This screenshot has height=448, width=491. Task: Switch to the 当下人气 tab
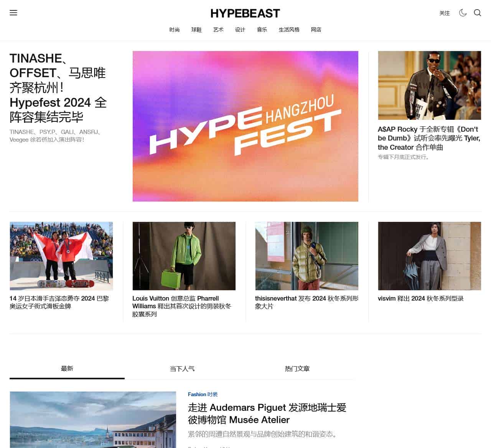coord(182,369)
